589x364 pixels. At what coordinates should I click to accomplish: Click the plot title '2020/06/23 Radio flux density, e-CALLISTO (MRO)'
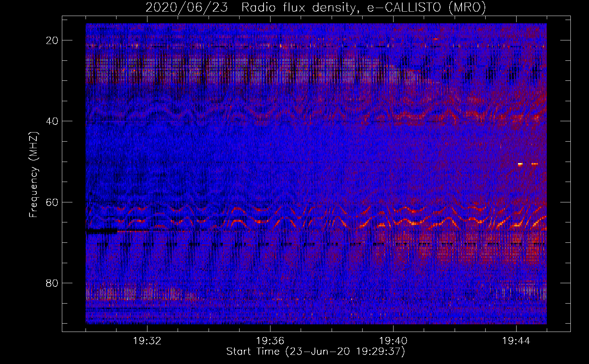coord(316,8)
